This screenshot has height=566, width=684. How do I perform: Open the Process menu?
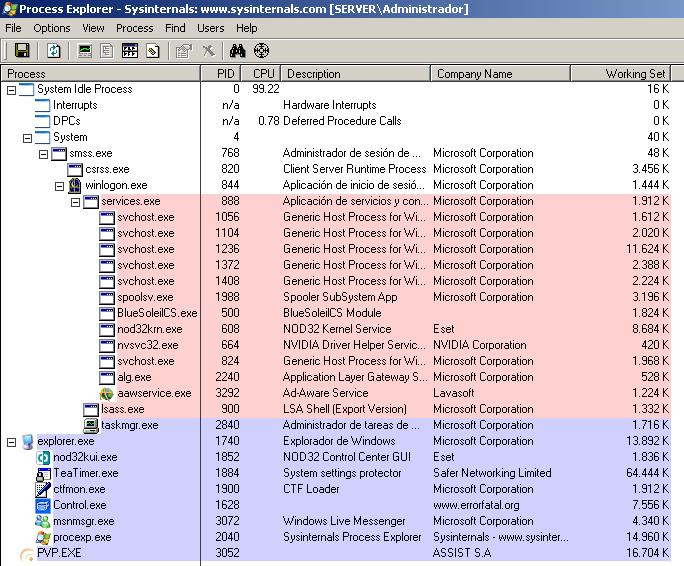(x=134, y=28)
